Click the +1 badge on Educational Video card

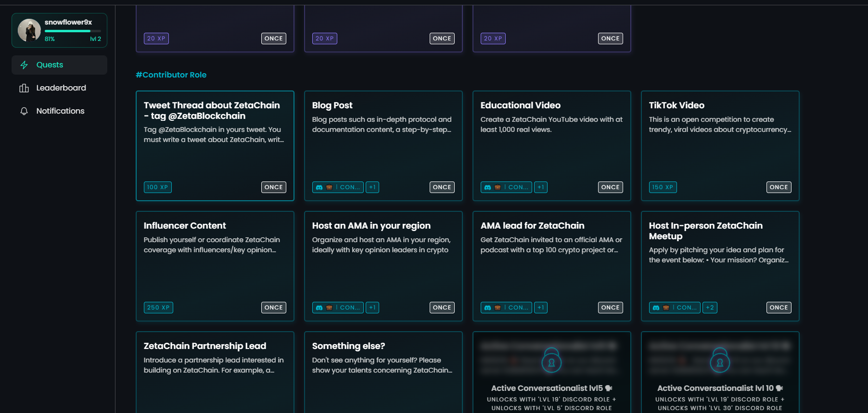[x=541, y=187]
